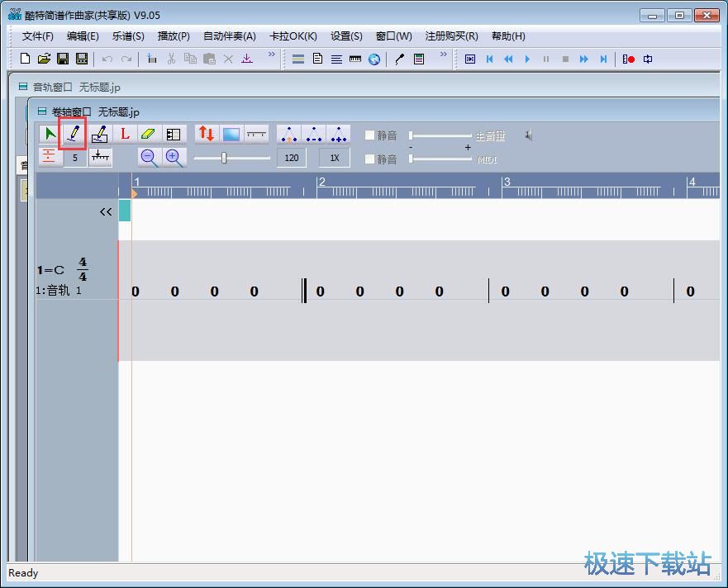Click the speaker icon beside master volume
The image size is (728, 588).
click(x=528, y=135)
